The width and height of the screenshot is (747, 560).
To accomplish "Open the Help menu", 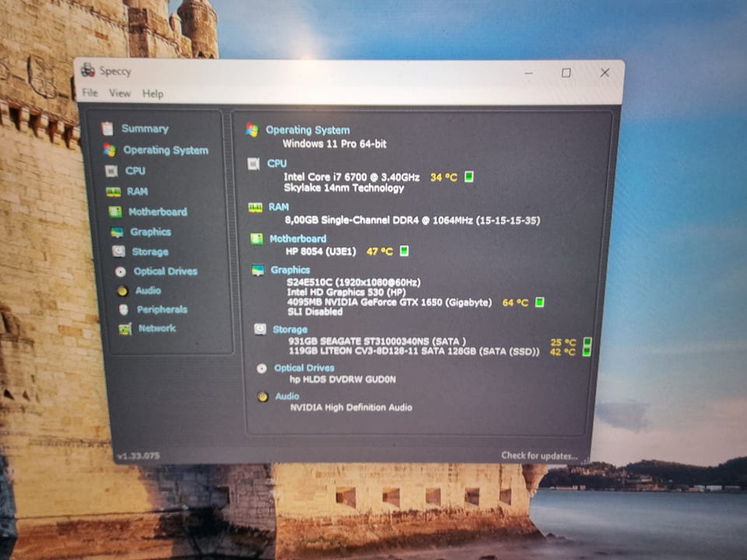I will tap(153, 93).
